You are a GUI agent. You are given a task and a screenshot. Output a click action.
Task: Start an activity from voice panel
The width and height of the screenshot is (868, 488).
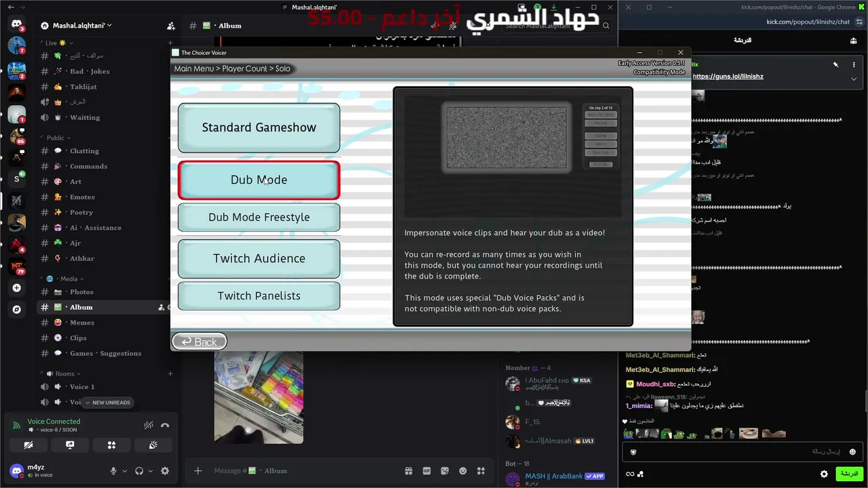click(111, 445)
